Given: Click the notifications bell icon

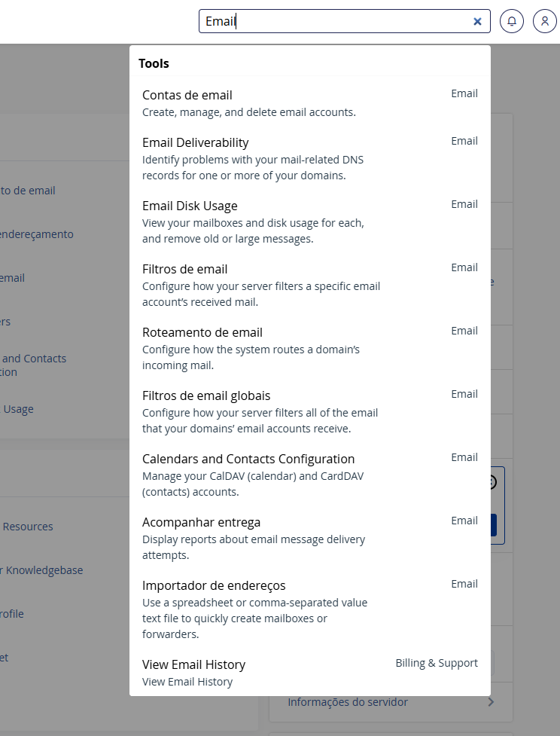Looking at the screenshot, I should tap(512, 21).
